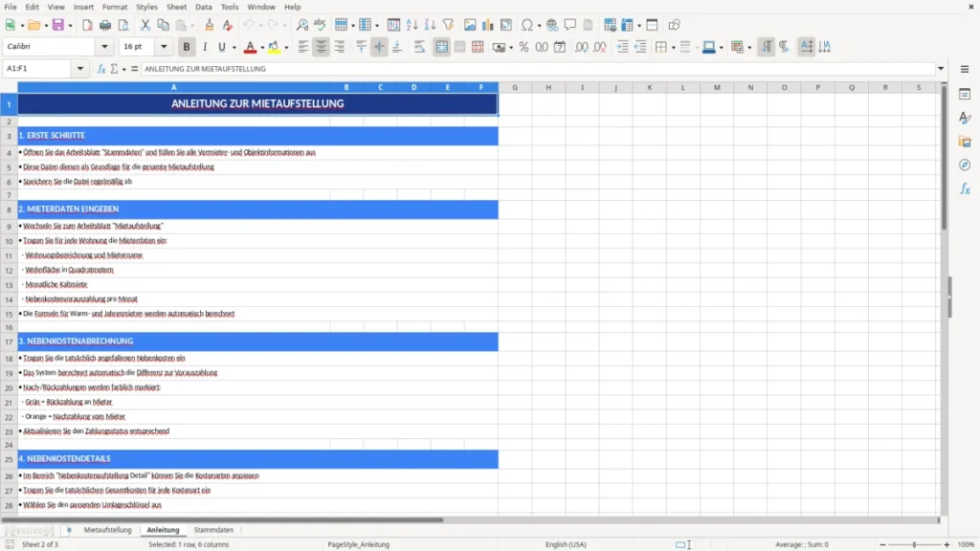Screen dimensions: 980x551
Task: Toggle Italic formatting
Action: (205, 47)
